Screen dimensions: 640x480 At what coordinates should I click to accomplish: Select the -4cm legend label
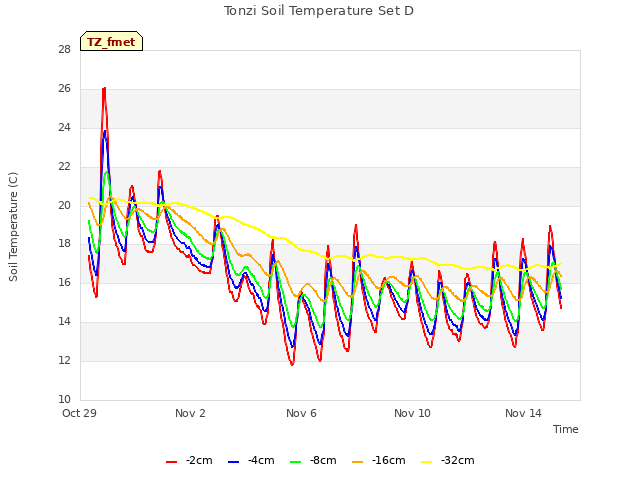coord(261,460)
